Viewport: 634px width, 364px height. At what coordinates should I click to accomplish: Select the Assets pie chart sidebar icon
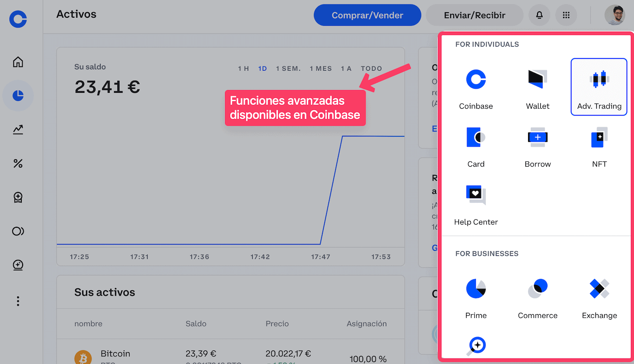[x=18, y=96]
